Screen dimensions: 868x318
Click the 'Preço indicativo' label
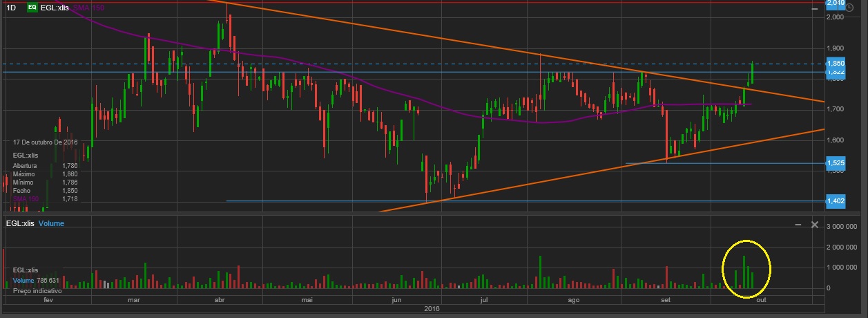pyautogui.click(x=38, y=291)
